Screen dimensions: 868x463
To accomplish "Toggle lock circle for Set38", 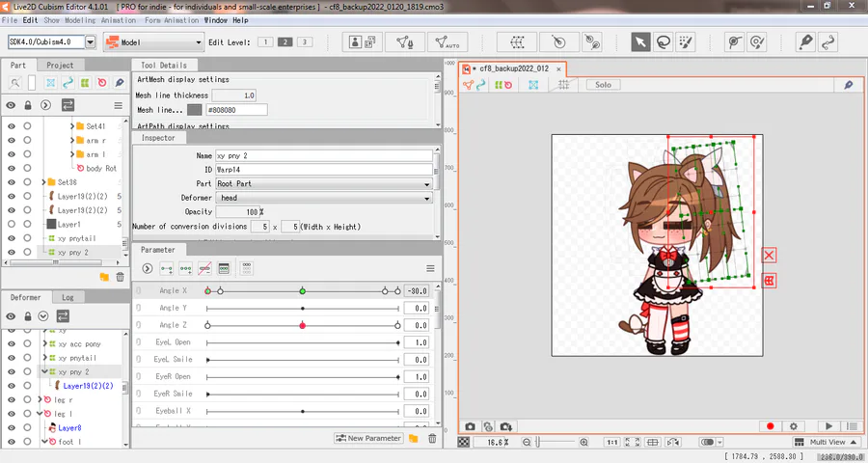I will click(27, 182).
